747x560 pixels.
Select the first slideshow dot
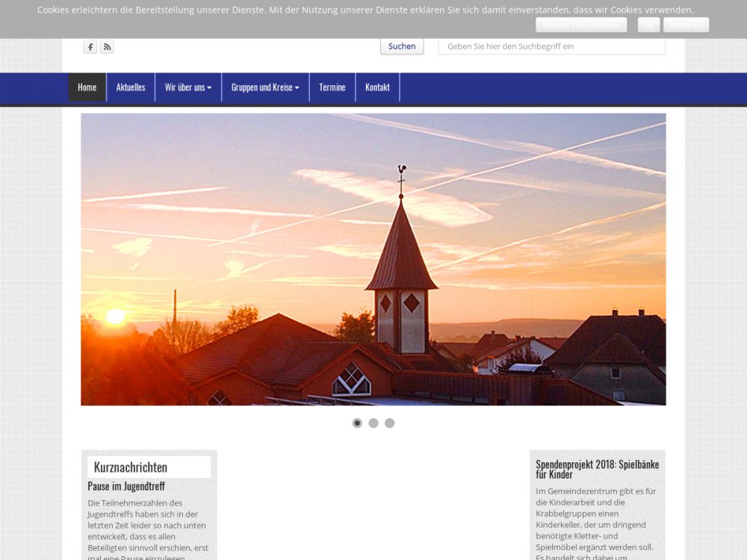point(357,423)
